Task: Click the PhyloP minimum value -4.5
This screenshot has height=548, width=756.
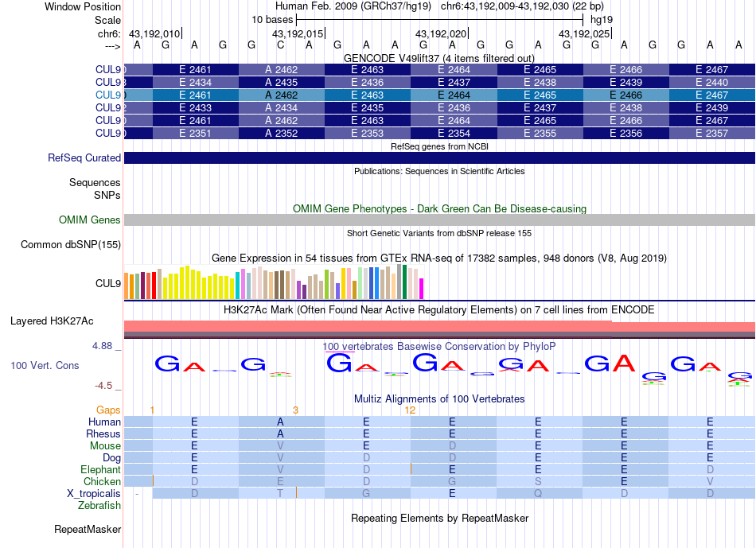Action: point(103,386)
